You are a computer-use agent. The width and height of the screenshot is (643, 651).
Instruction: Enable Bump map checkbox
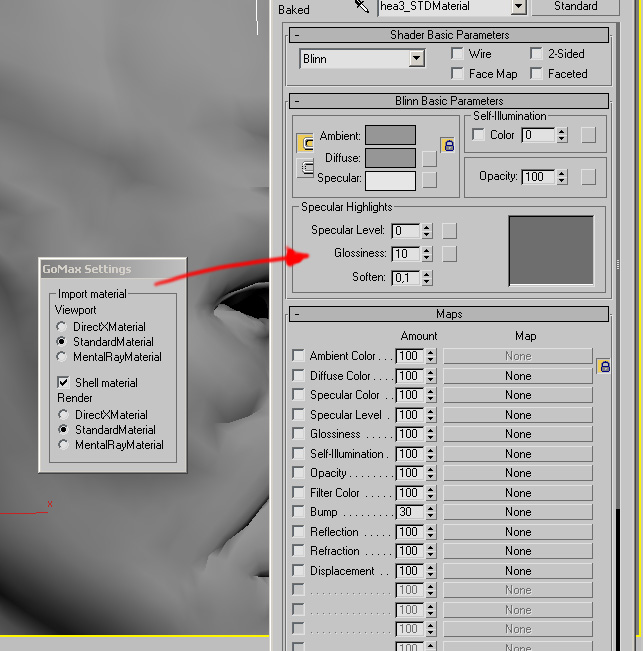(298, 512)
